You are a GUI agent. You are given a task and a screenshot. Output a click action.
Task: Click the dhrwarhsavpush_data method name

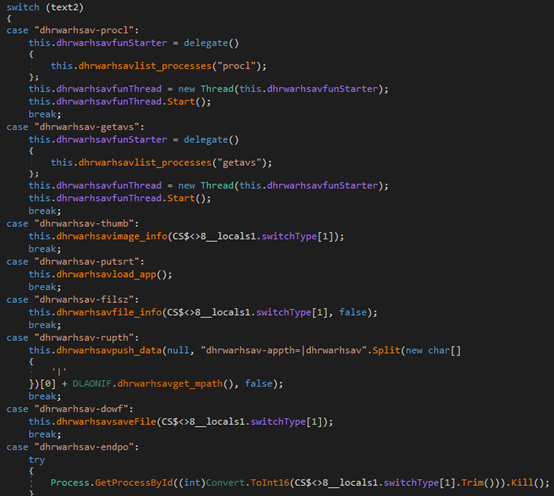point(109,351)
